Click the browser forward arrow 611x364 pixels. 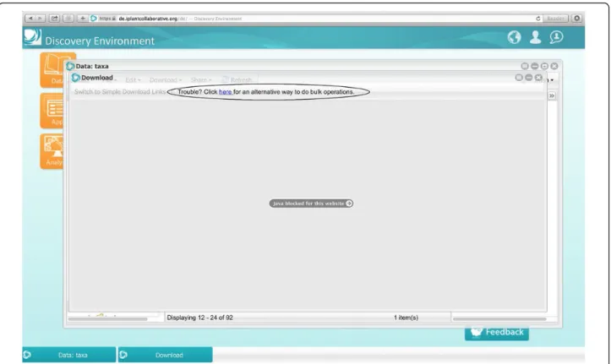tap(40, 19)
